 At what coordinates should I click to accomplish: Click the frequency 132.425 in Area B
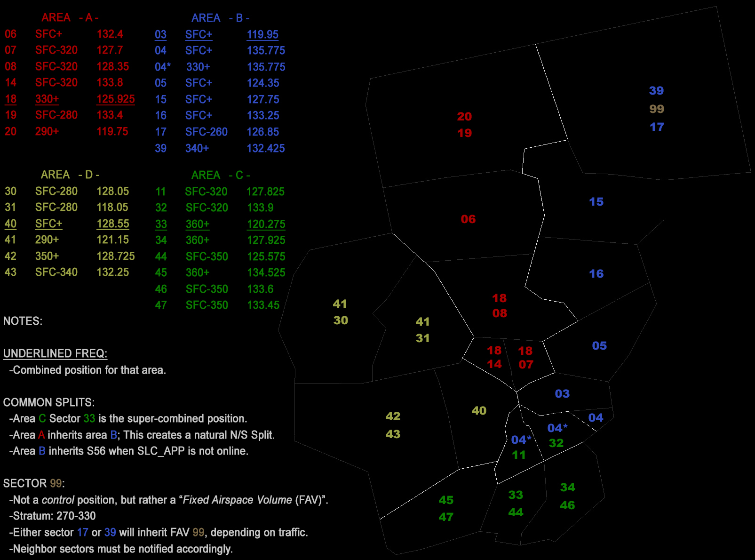[x=266, y=149]
